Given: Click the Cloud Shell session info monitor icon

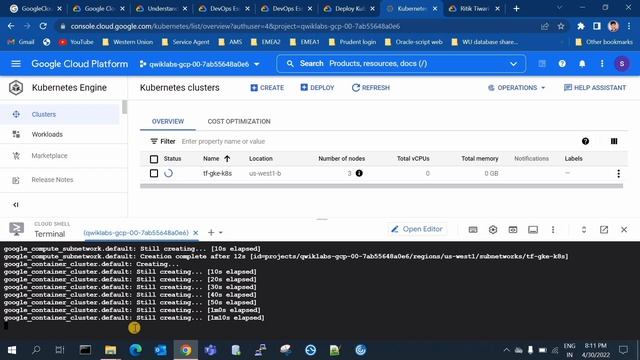Looking at the screenshot, I should (x=533, y=230).
